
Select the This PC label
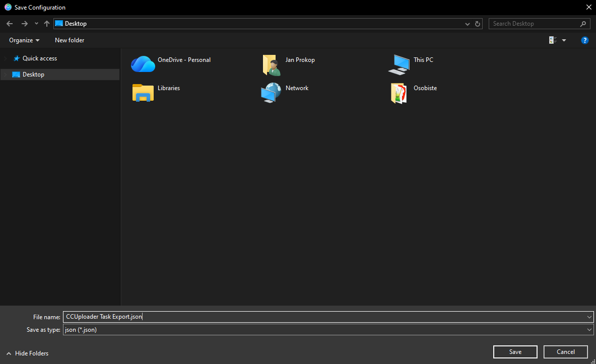point(423,59)
